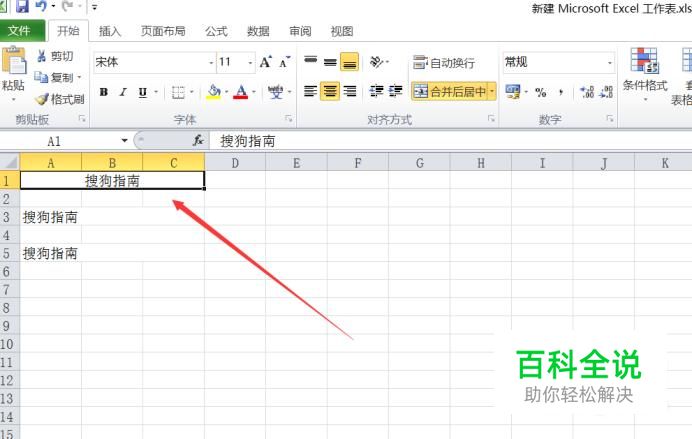This screenshot has width=692, height=439.
Task: Toggle right text alignment
Action: [x=350, y=91]
